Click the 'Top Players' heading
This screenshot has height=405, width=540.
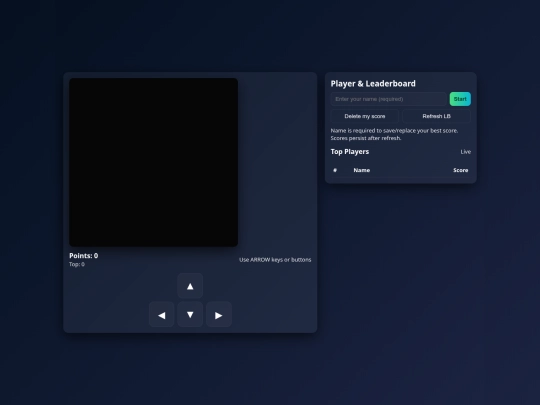(x=350, y=152)
